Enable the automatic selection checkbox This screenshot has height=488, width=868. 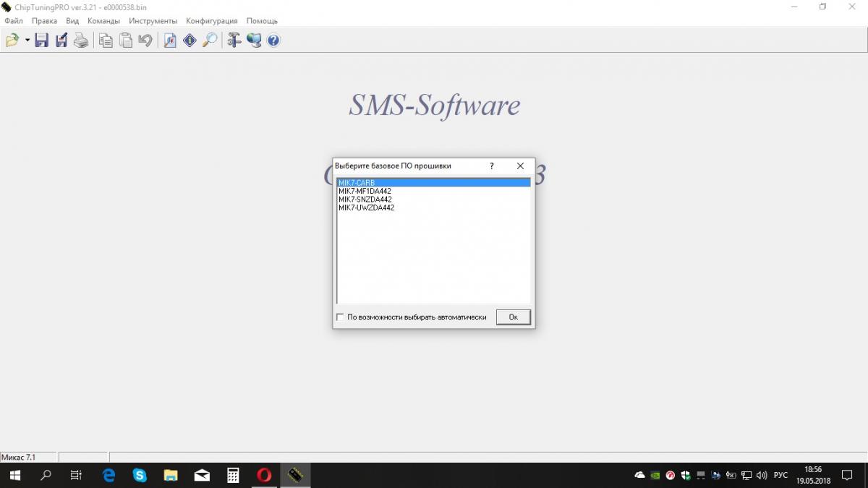341,317
